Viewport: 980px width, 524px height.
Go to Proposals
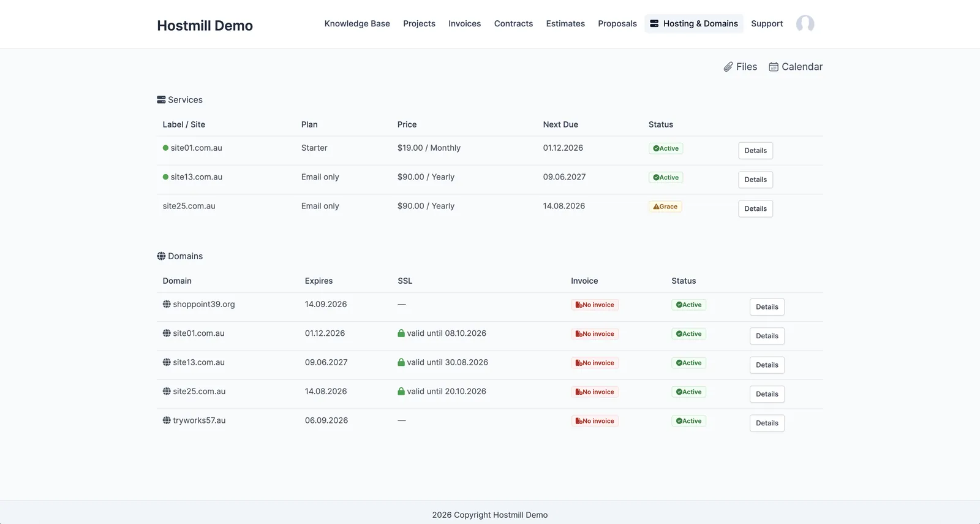point(617,23)
